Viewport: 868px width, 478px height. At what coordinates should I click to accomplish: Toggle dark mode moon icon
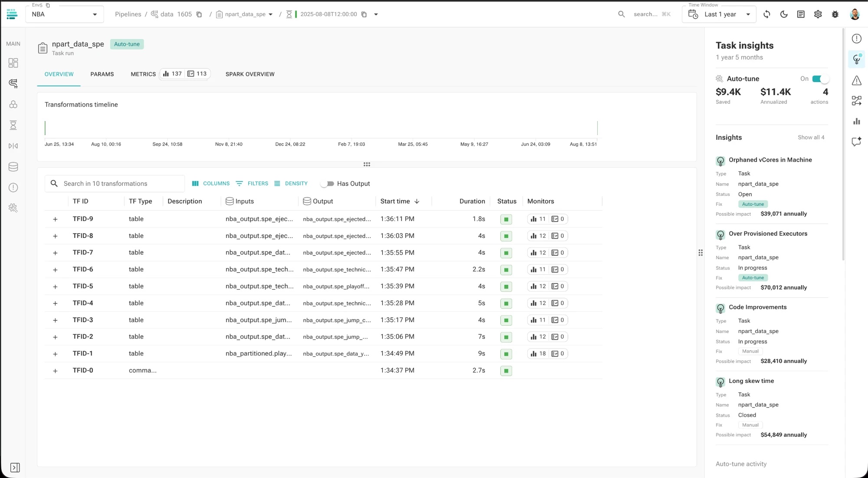click(784, 14)
